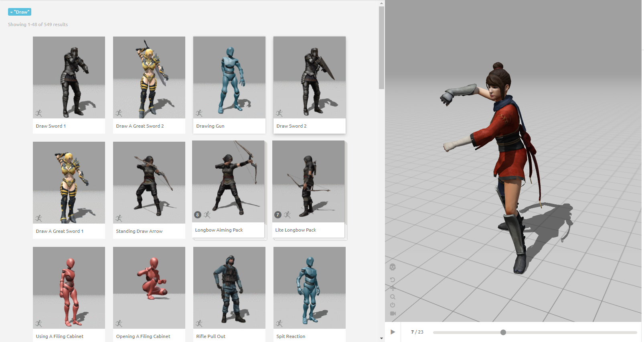Pick the Rifle Pull Out animation thumbnail
The image size is (644, 342).
click(229, 288)
